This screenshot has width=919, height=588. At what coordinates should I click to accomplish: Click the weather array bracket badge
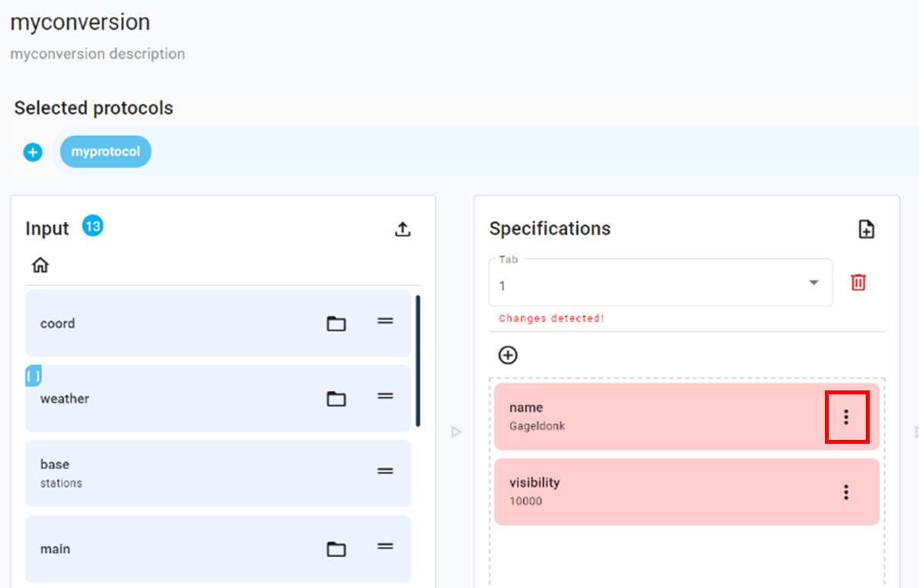pos(33,376)
